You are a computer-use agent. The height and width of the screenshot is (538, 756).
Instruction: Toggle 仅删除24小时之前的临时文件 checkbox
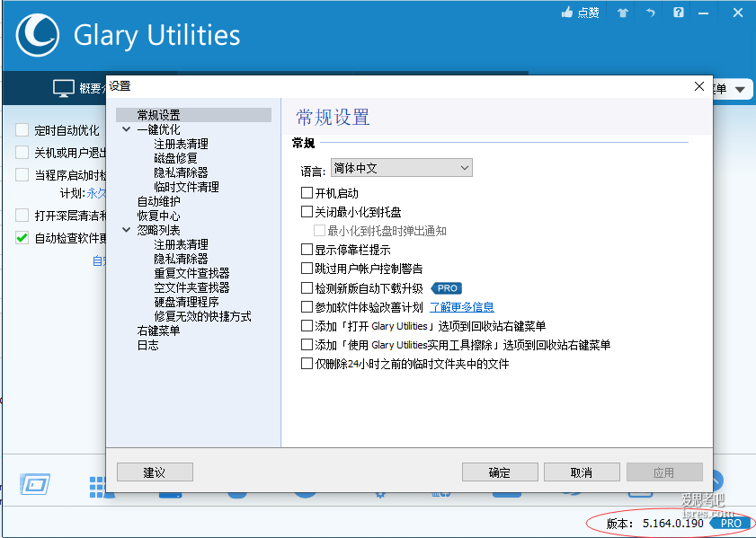point(307,363)
